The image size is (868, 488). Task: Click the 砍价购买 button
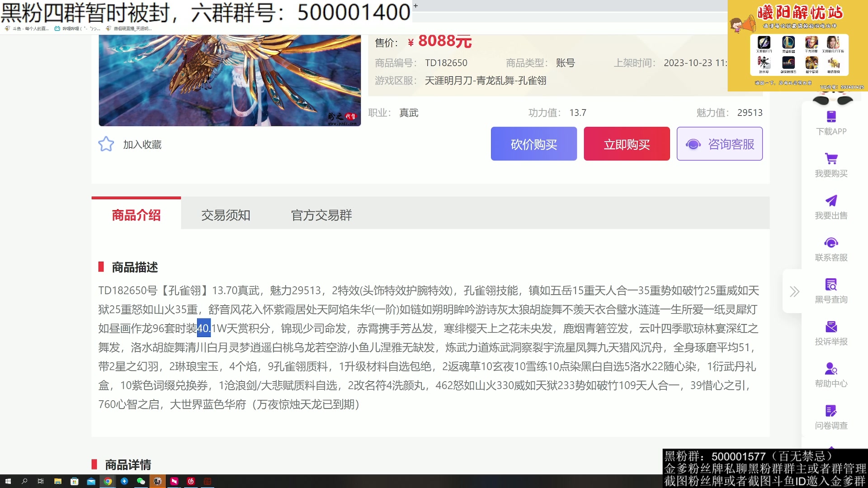533,144
